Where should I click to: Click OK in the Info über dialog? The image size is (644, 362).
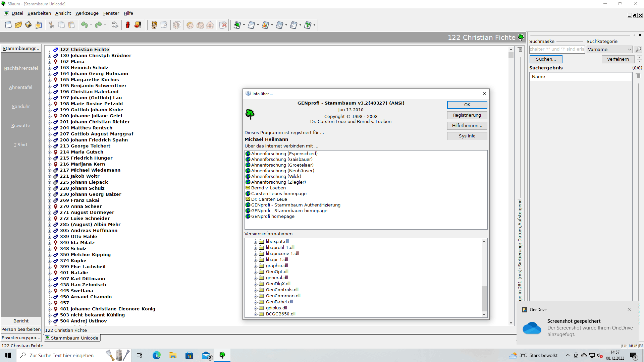pyautogui.click(x=467, y=105)
